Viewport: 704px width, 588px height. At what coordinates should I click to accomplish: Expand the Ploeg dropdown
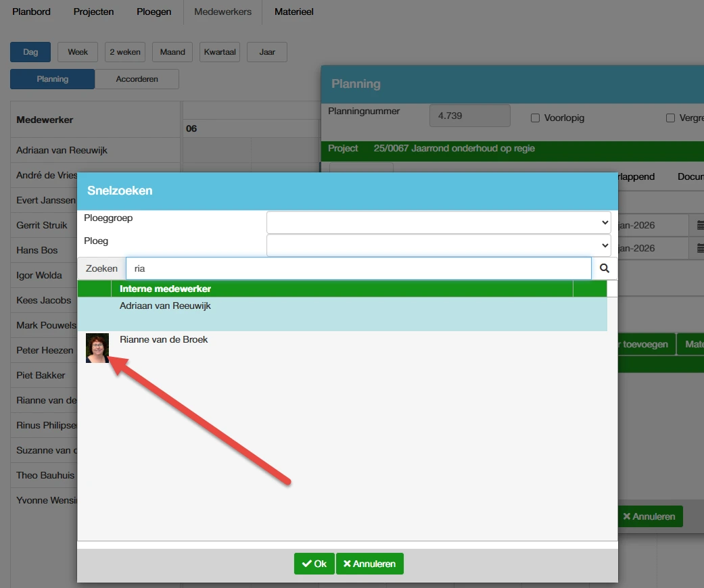[438, 245]
